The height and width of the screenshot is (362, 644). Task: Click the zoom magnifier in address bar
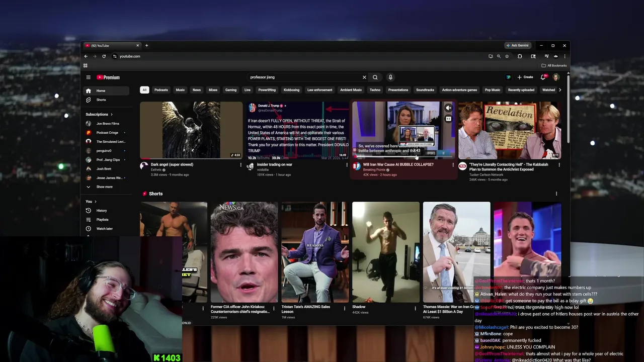[x=499, y=56]
